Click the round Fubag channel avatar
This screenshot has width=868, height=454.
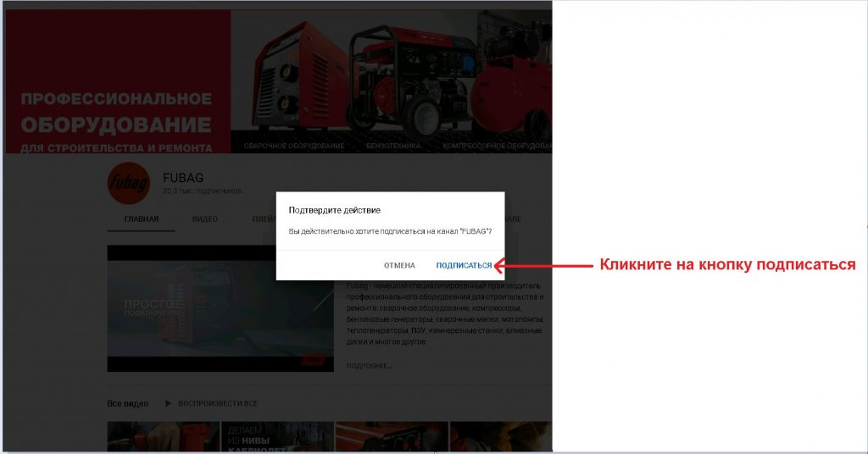(x=127, y=184)
